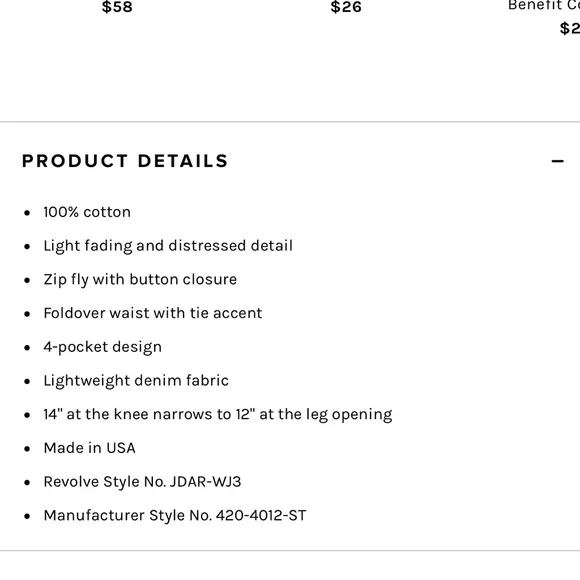Select the $58 product price
580x580 pixels.
point(117,7)
